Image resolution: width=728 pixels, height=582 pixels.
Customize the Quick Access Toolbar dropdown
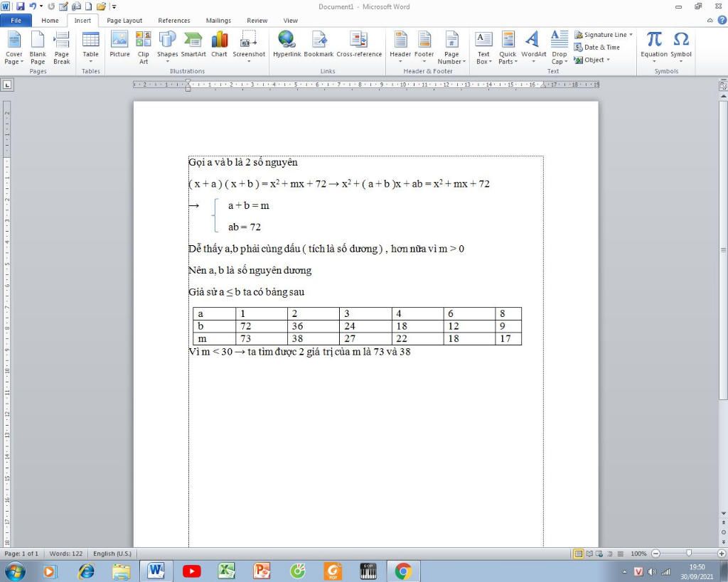tap(114, 6)
